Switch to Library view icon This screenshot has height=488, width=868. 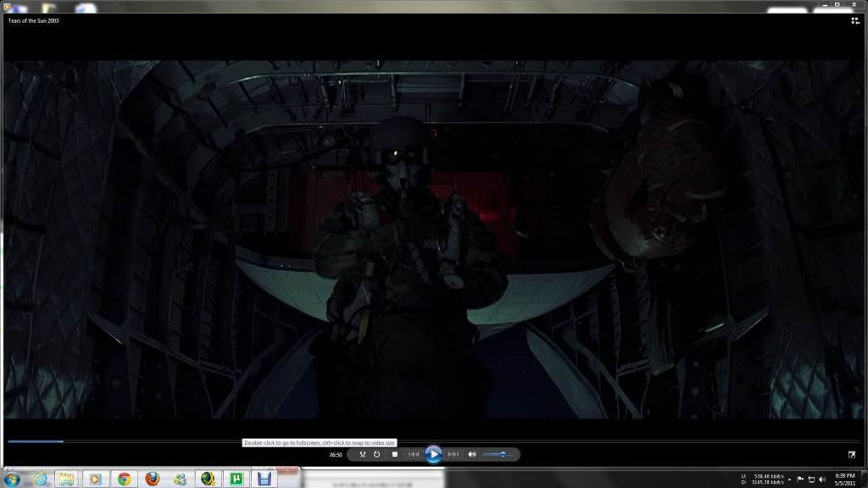[854, 20]
